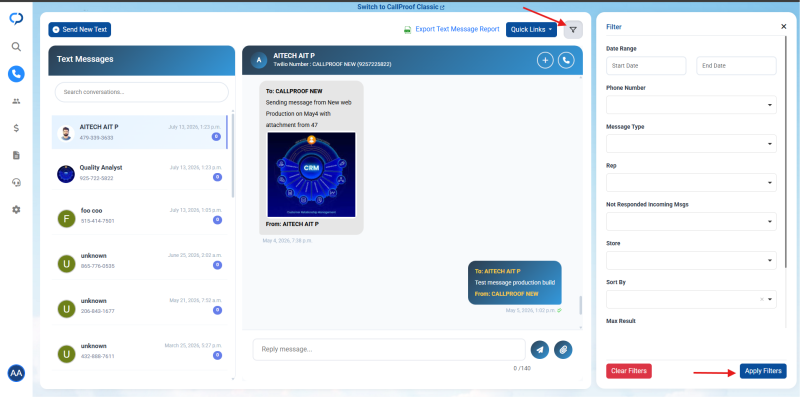Image resolution: width=800 pixels, height=397 pixels.
Task: Open the CRM image attachment thumbnail
Action: pos(311,175)
